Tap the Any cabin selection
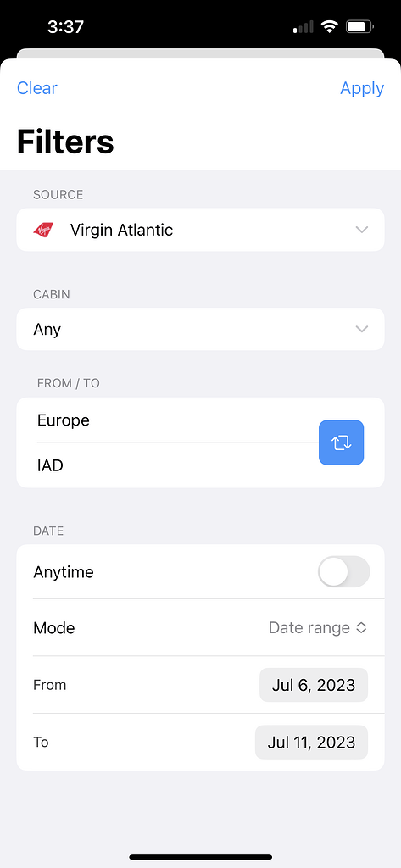Screen dimensions: 401x868 click(47, 329)
